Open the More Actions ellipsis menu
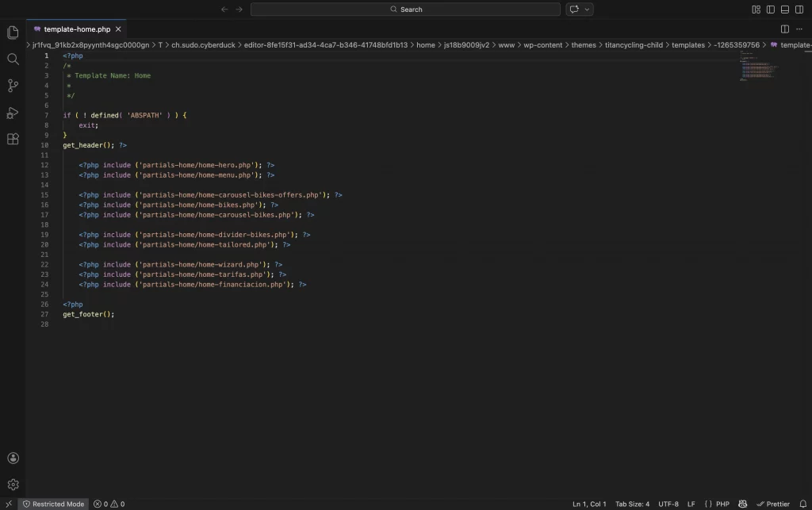The width and height of the screenshot is (812, 510). (799, 28)
